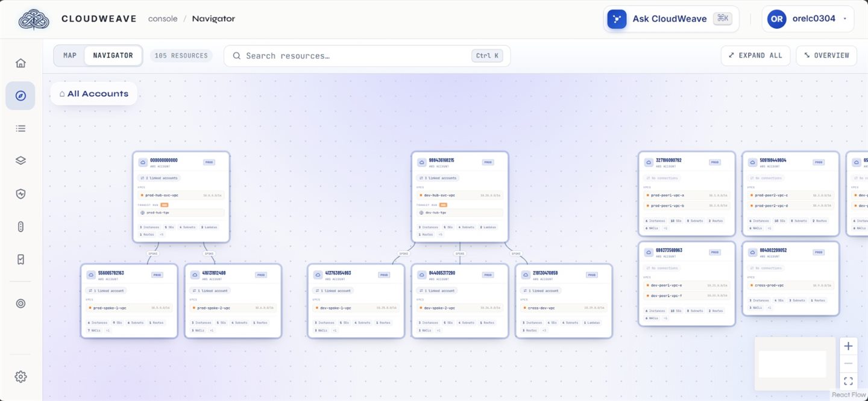Select the compass Navigator sidebar icon
Image resolution: width=868 pixels, height=401 pixels.
coord(20,96)
